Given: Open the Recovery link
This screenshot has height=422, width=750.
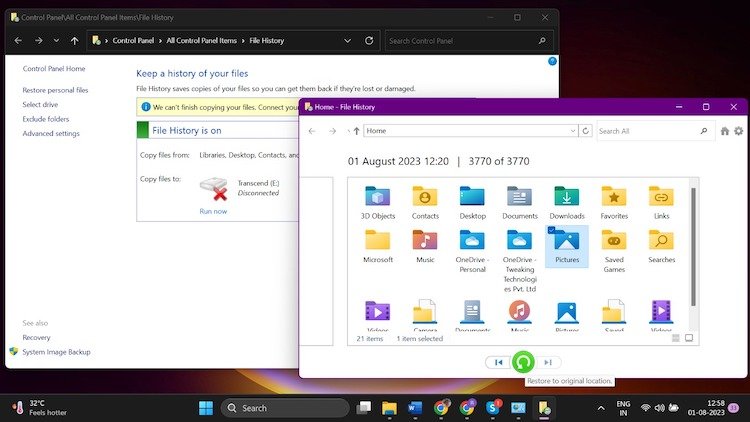Looking at the screenshot, I should coord(36,337).
